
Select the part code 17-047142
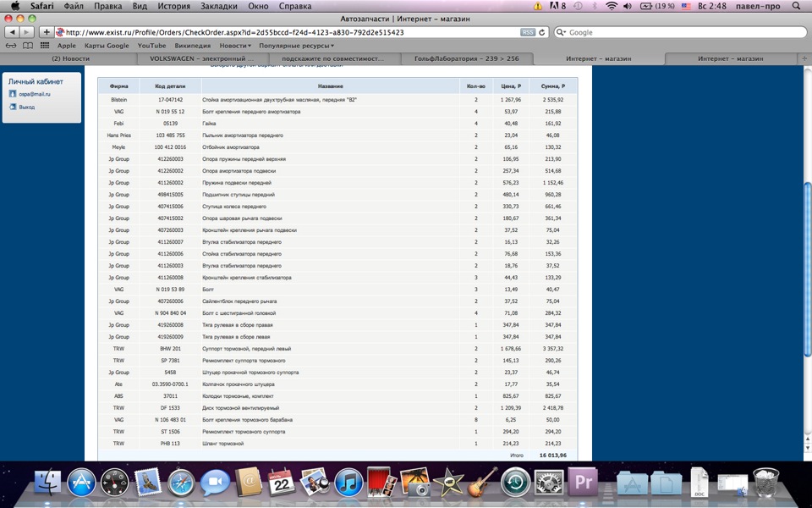click(170, 100)
